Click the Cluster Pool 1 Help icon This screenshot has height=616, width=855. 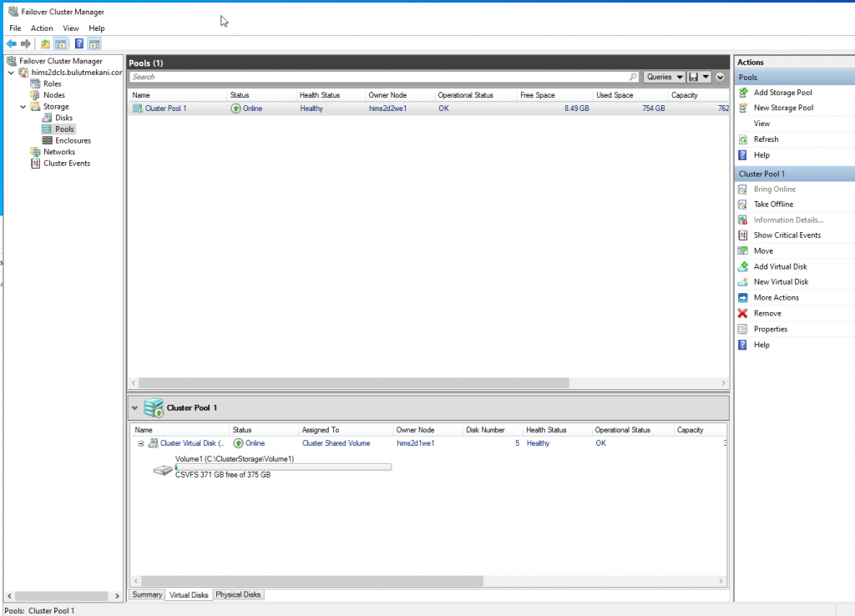[742, 345]
